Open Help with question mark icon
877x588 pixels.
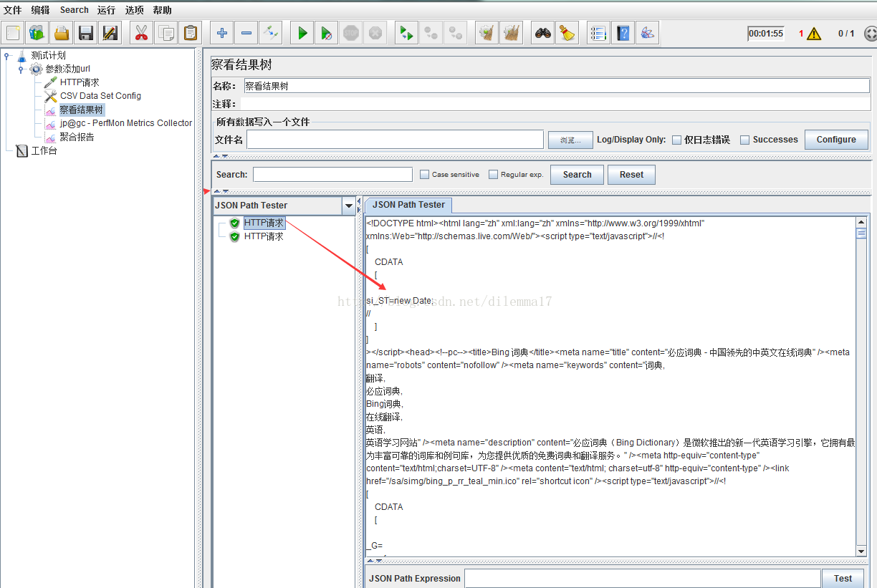coord(623,33)
